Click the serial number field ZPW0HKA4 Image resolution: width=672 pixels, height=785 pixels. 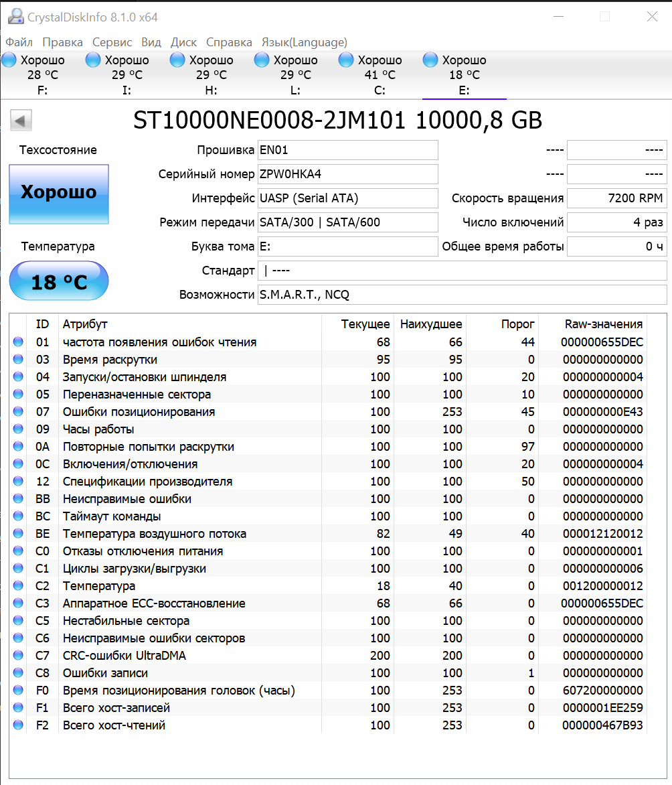pos(347,174)
